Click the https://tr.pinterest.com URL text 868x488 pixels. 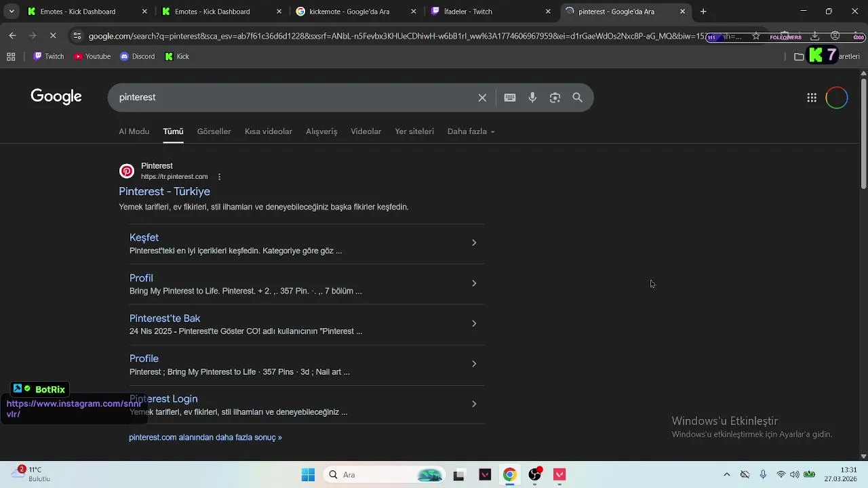coord(174,177)
